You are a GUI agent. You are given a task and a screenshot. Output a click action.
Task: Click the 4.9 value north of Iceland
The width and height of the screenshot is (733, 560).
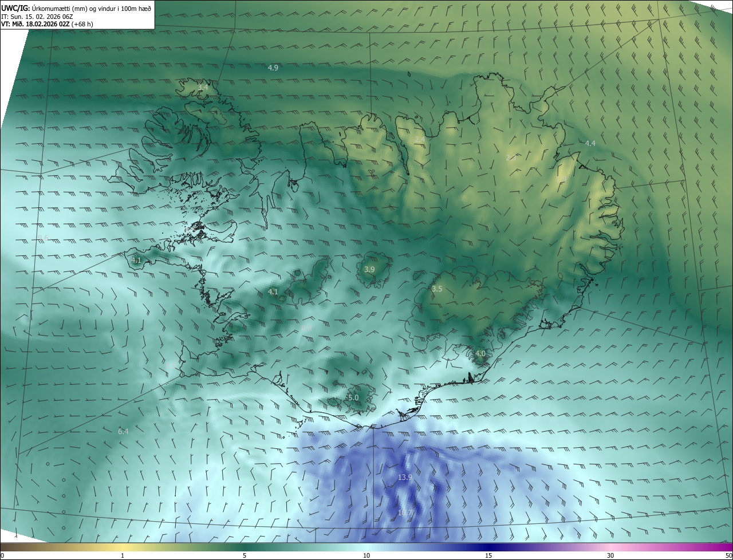tap(273, 68)
